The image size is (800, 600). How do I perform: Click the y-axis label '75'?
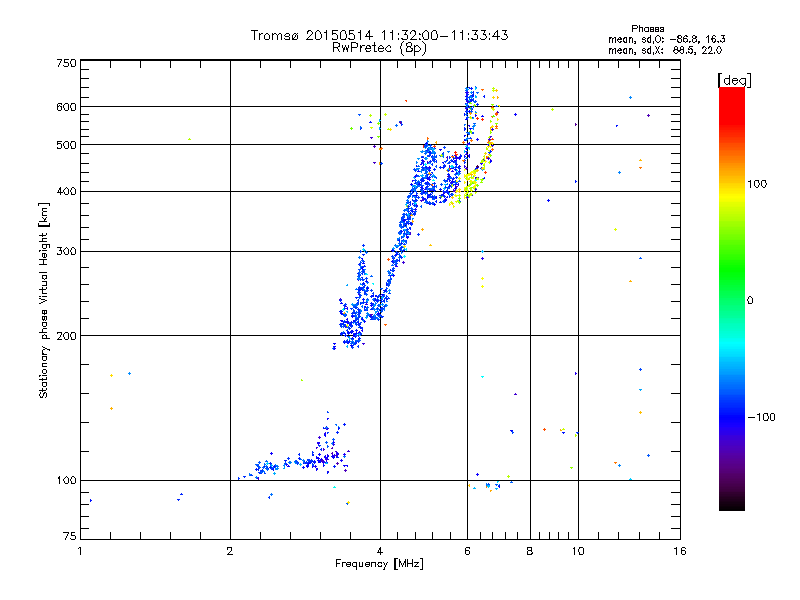70,536
